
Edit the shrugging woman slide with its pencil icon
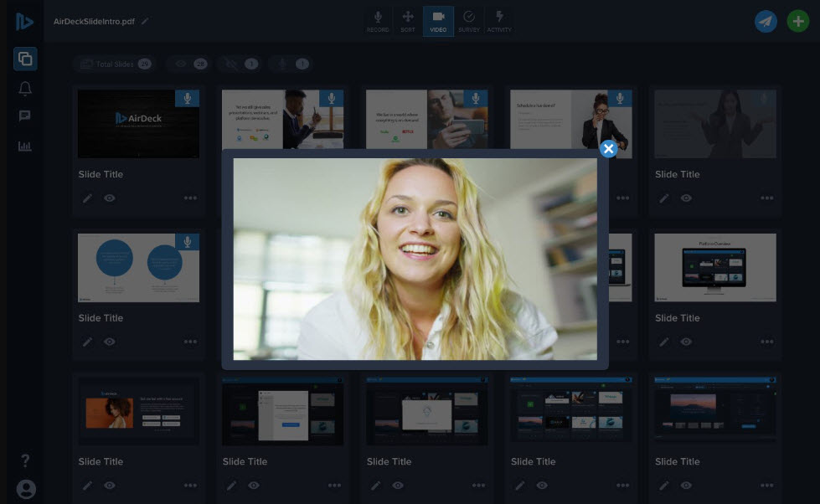tap(664, 198)
